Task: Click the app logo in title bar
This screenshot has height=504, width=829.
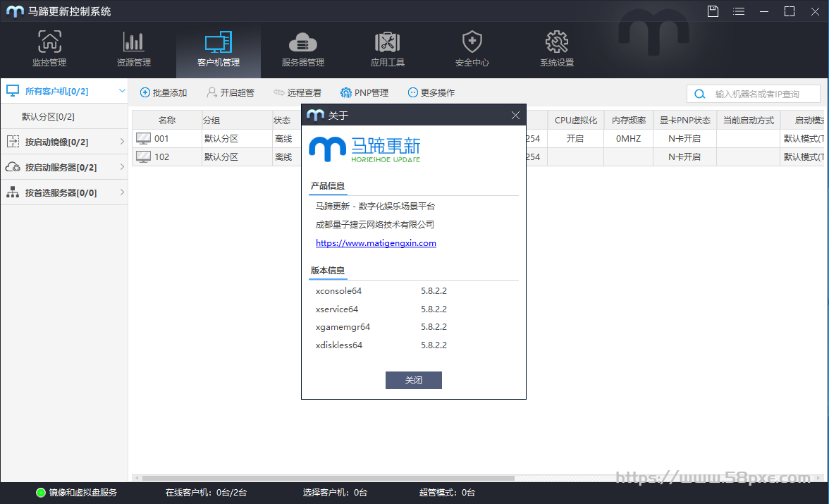Action: 15,11
